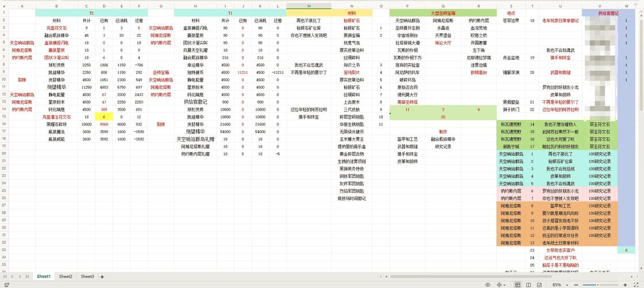This screenshot has width=644, height=288.
Task: Jump to the first sheet tab arrow
Action: [x=6, y=276]
